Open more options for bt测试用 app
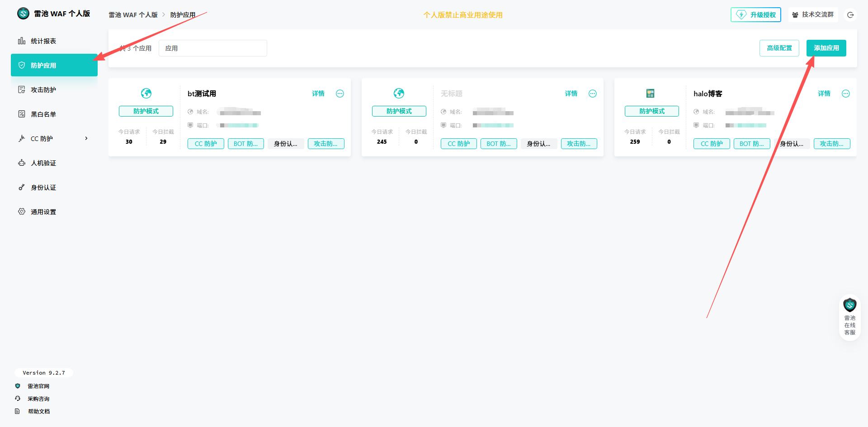The height and width of the screenshot is (427, 868). click(x=340, y=94)
